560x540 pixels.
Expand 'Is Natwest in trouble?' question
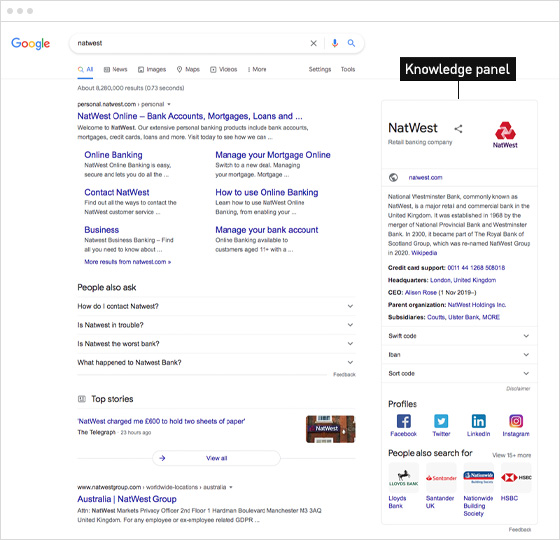[216, 325]
